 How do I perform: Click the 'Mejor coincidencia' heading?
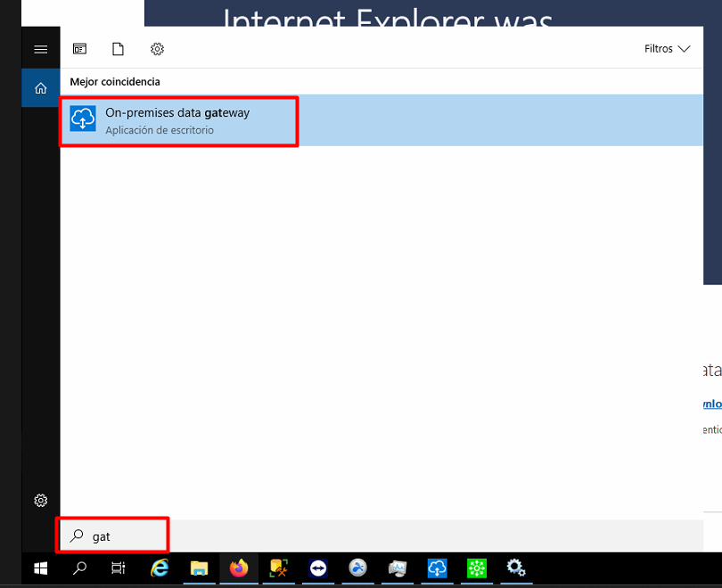115,82
